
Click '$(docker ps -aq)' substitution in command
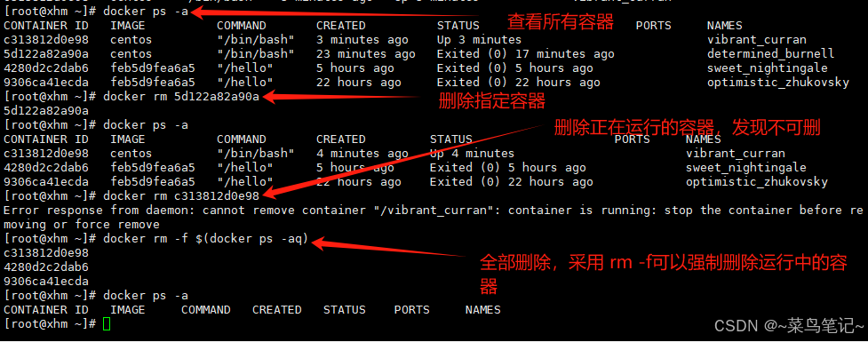[252, 239]
